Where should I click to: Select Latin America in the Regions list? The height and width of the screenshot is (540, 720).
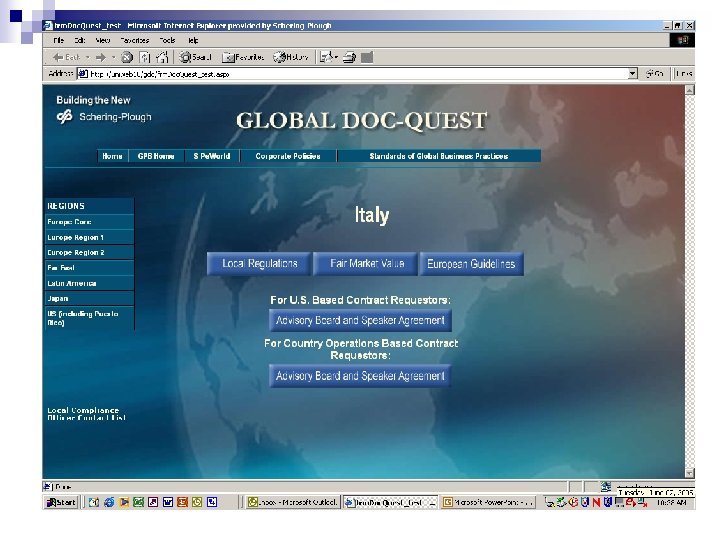[89, 283]
